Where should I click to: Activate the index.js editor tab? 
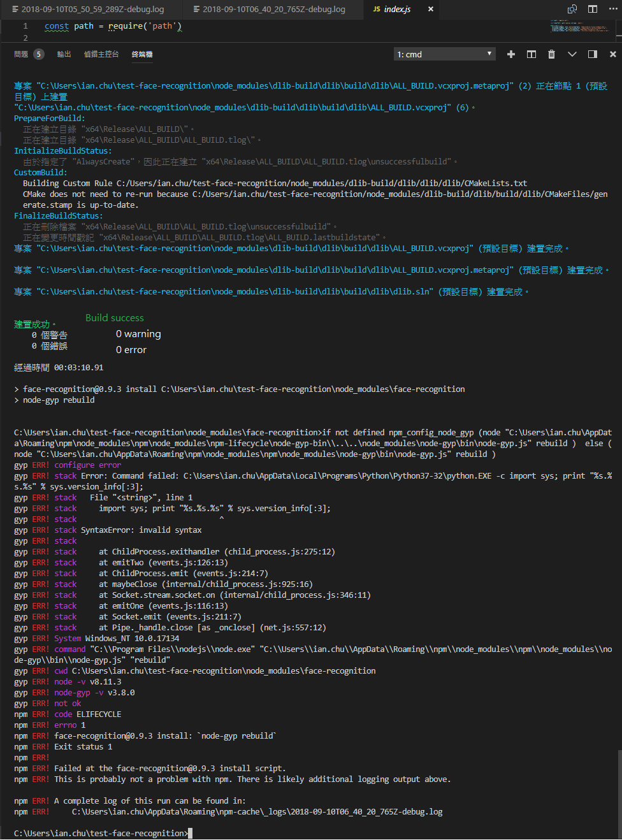click(x=402, y=9)
